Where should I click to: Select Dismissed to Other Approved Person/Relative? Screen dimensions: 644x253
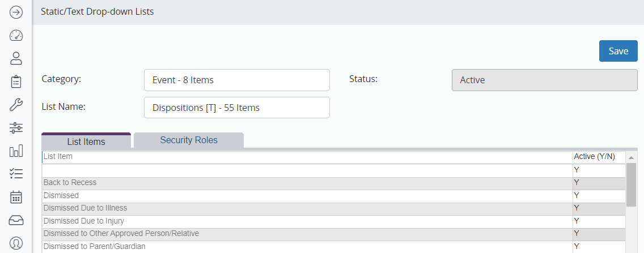[307, 234]
